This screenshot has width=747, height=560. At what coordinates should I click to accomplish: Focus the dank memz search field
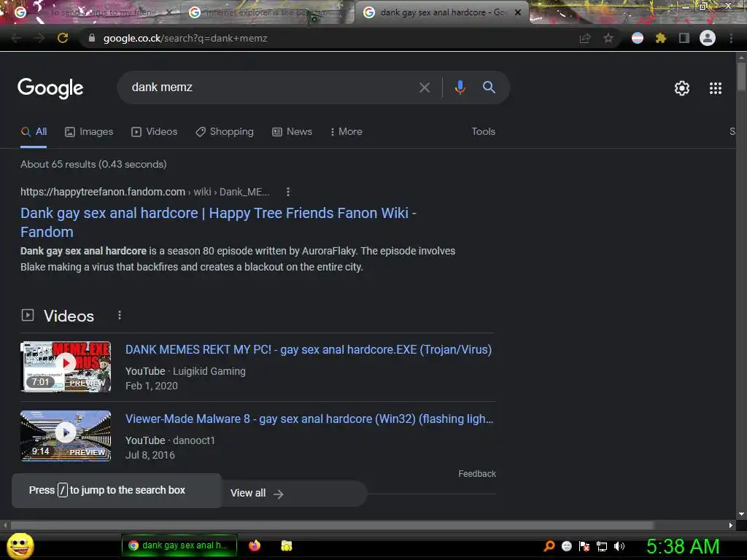pyautogui.click(x=271, y=87)
